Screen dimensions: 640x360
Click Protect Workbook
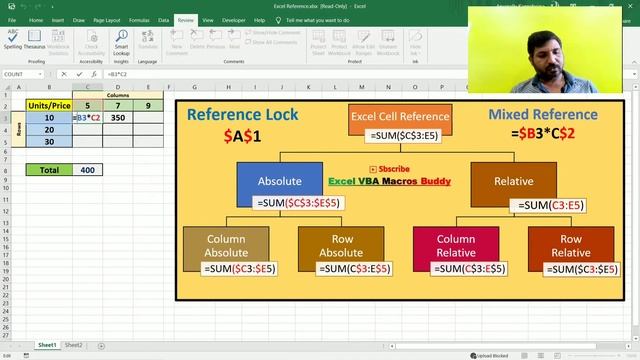(339, 42)
